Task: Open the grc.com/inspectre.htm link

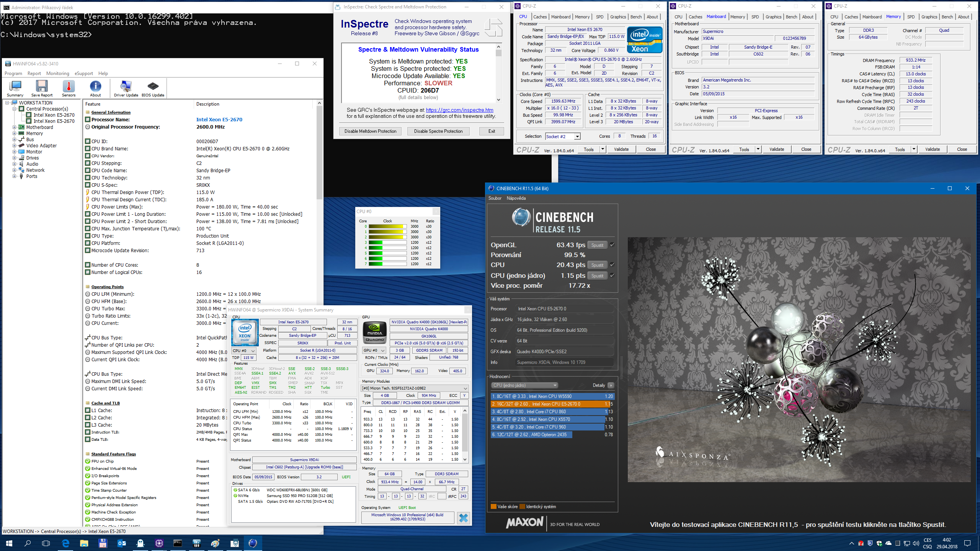Action: tap(459, 110)
